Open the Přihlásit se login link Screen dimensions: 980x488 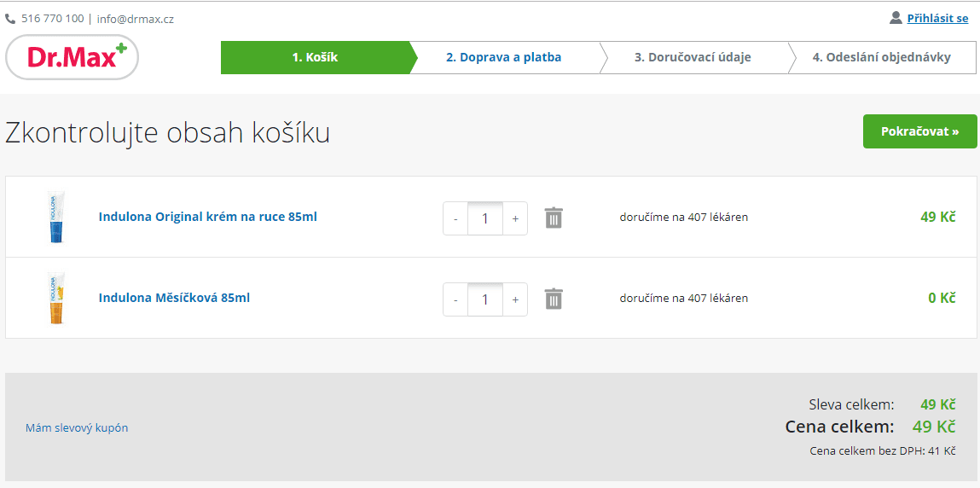937,19
